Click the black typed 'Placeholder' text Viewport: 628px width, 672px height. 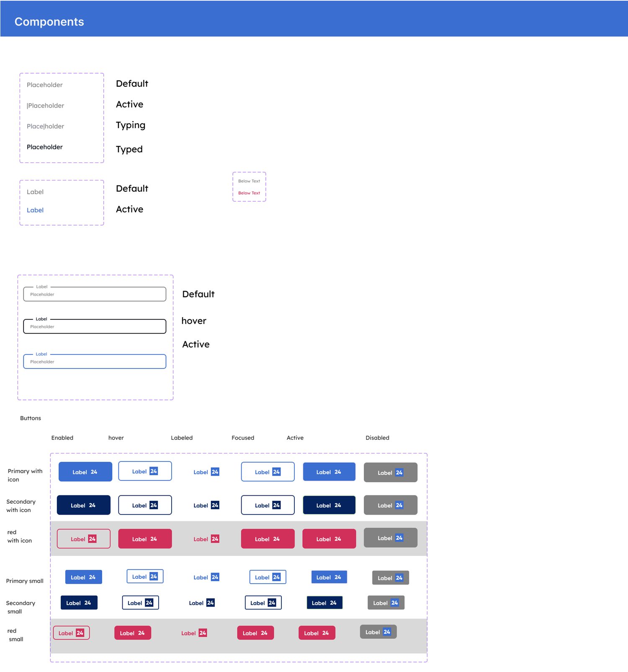45,147
